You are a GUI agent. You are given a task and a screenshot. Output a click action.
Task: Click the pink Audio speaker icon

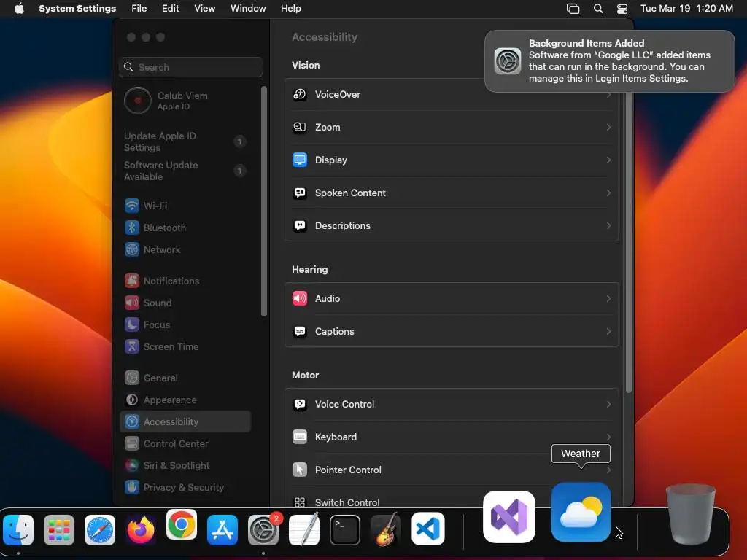(x=299, y=298)
